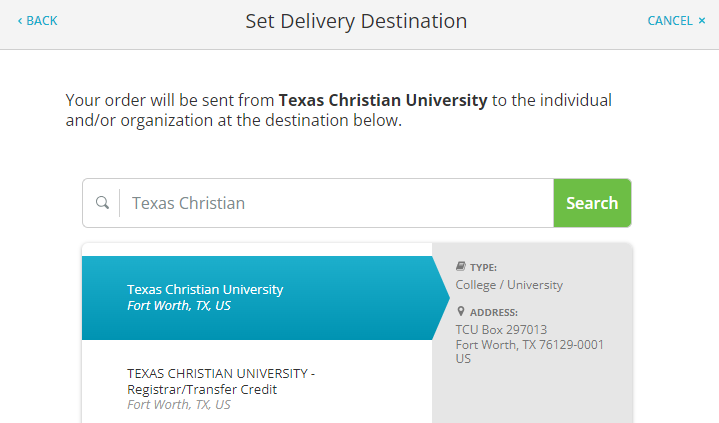Click the map pin icon beside ADDRESS

click(x=461, y=312)
